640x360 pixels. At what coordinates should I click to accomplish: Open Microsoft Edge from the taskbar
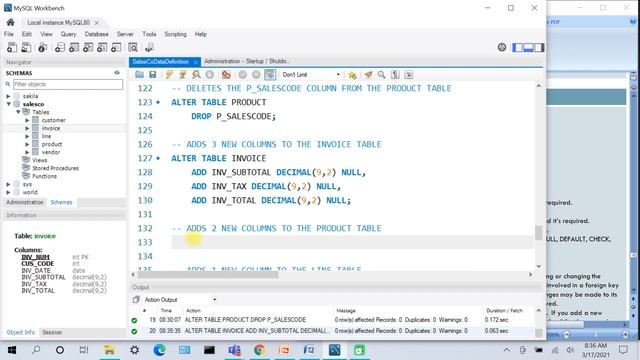(160, 350)
